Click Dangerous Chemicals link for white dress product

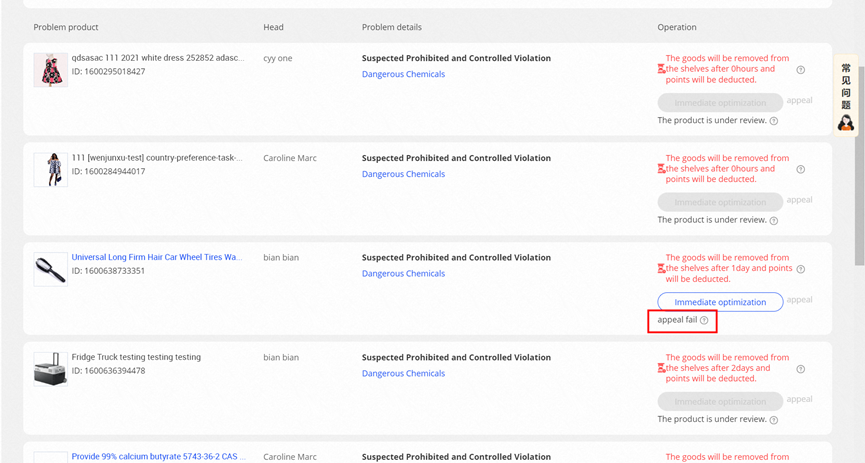(403, 74)
